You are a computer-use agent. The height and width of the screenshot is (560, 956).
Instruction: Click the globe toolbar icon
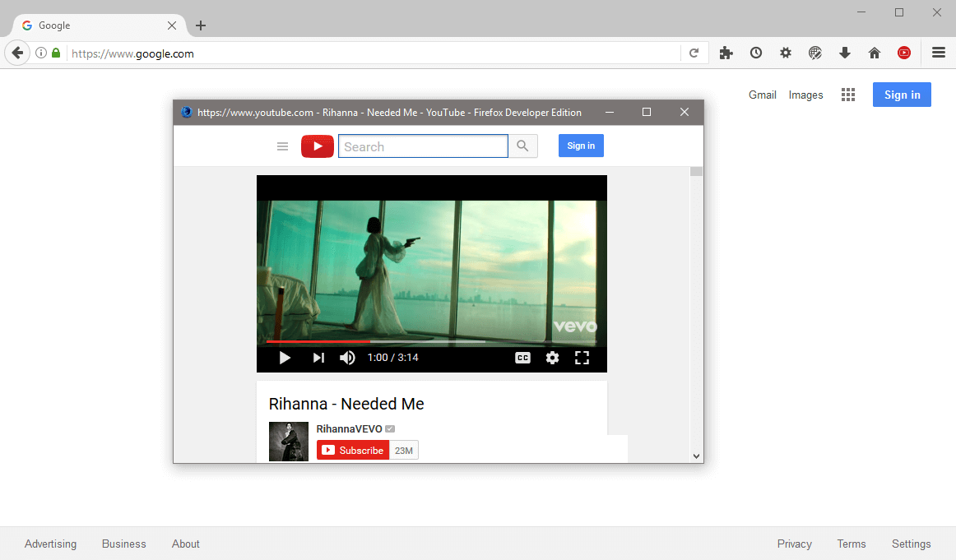click(x=815, y=53)
